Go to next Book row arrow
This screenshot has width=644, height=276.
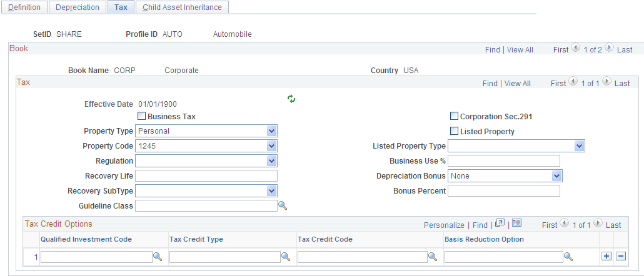(x=610, y=47)
